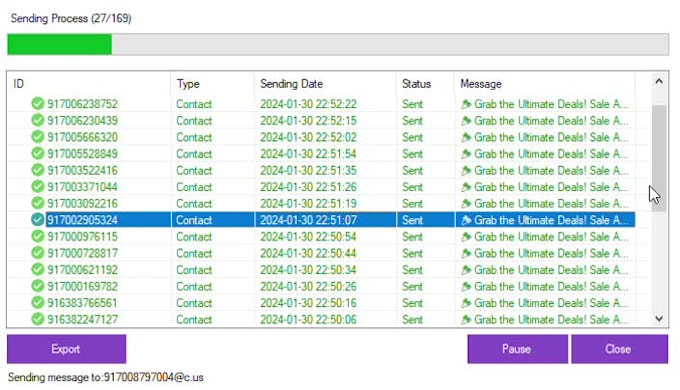Select ID 917003522416

tap(82, 170)
